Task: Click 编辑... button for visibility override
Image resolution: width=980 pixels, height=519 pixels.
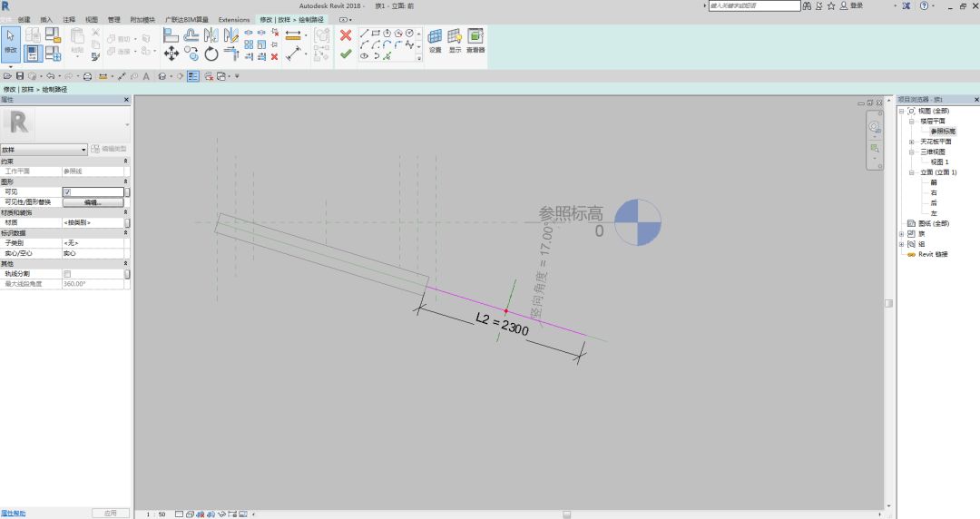Action: [93, 202]
